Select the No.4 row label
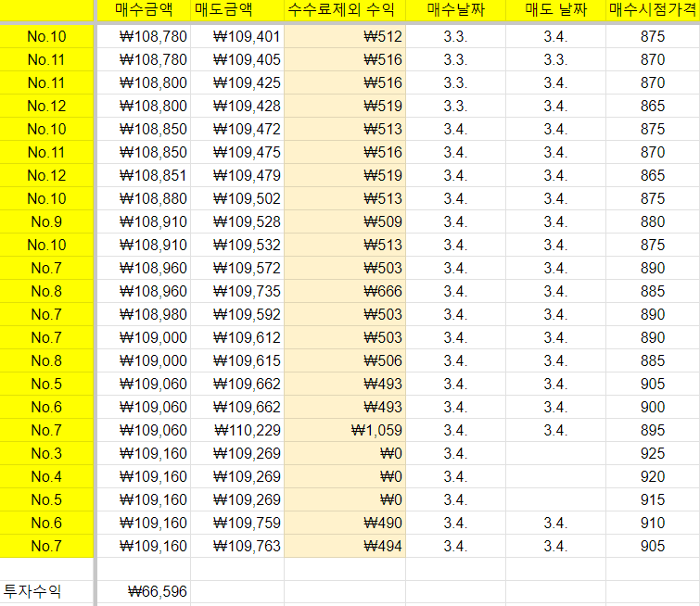The height and width of the screenshot is (606, 700). point(46,477)
